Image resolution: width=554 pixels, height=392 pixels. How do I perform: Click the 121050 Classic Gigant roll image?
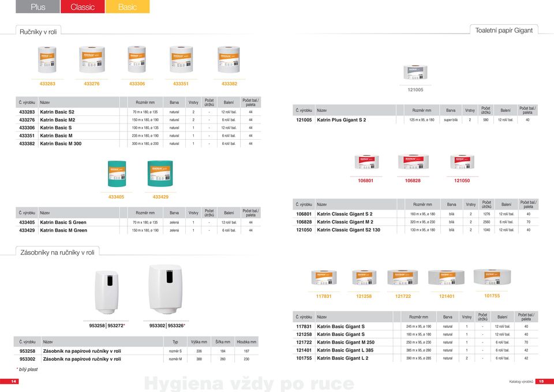pos(462,162)
